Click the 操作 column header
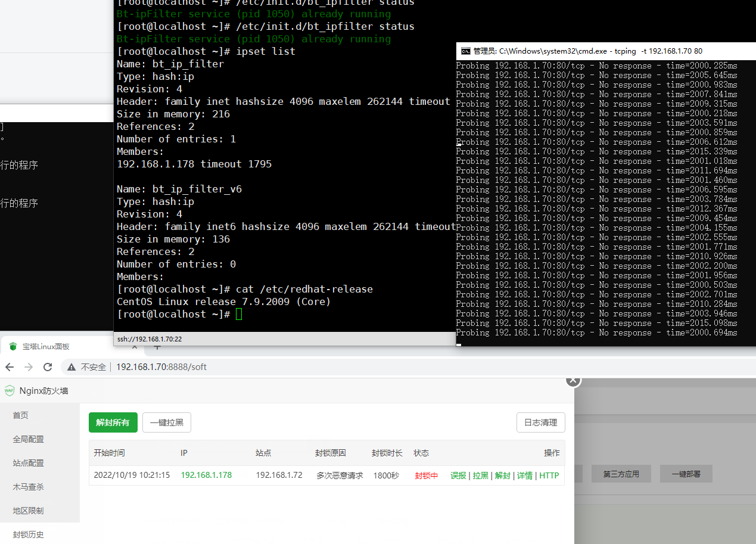756x544 pixels. pyautogui.click(x=552, y=453)
